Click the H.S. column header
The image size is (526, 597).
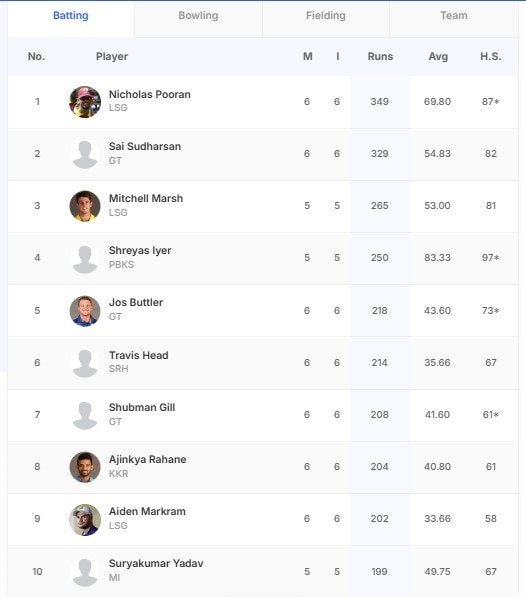[x=491, y=56]
